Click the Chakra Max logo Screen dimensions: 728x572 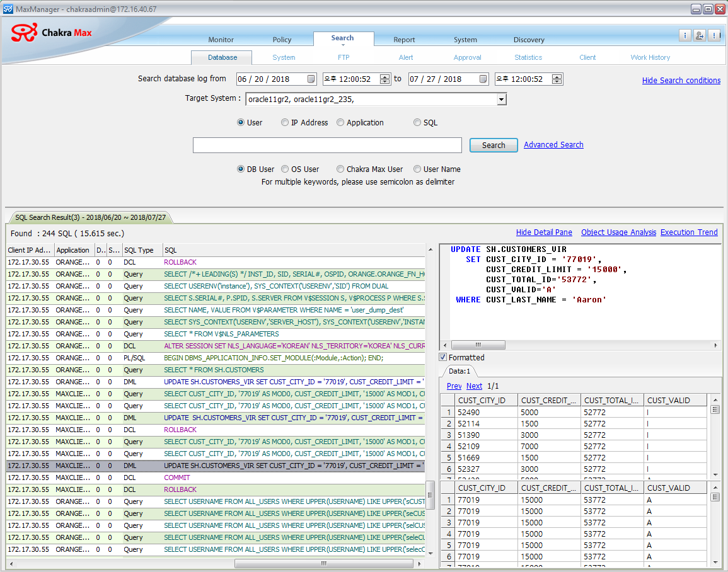(x=52, y=33)
